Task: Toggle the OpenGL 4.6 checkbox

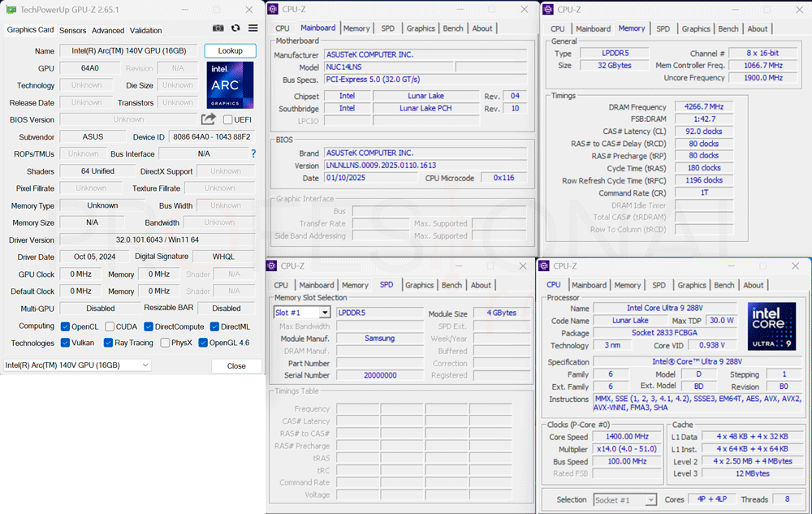Action: [203, 343]
